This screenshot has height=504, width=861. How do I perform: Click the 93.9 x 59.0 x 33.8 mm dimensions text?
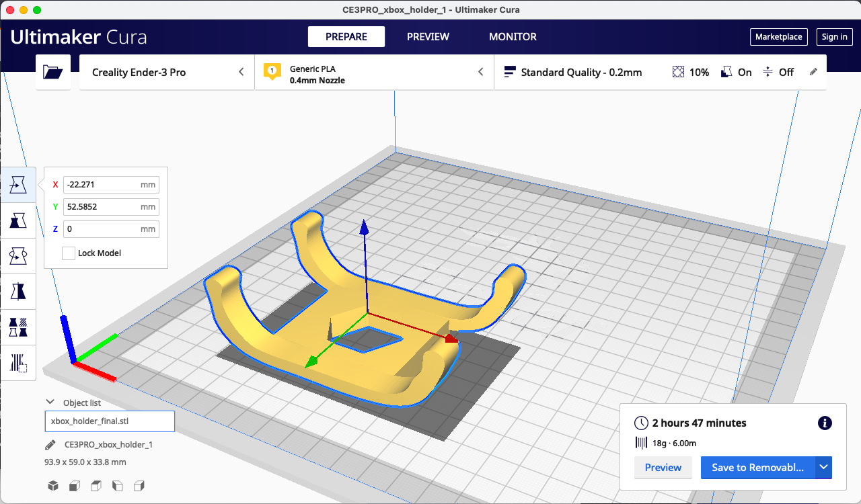pyautogui.click(x=85, y=462)
